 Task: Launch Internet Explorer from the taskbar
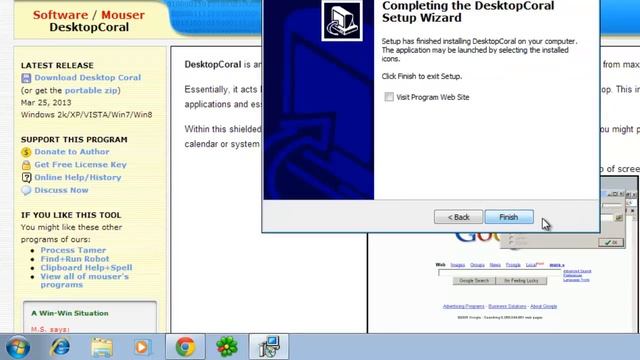pyautogui.click(x=60, y=347)
